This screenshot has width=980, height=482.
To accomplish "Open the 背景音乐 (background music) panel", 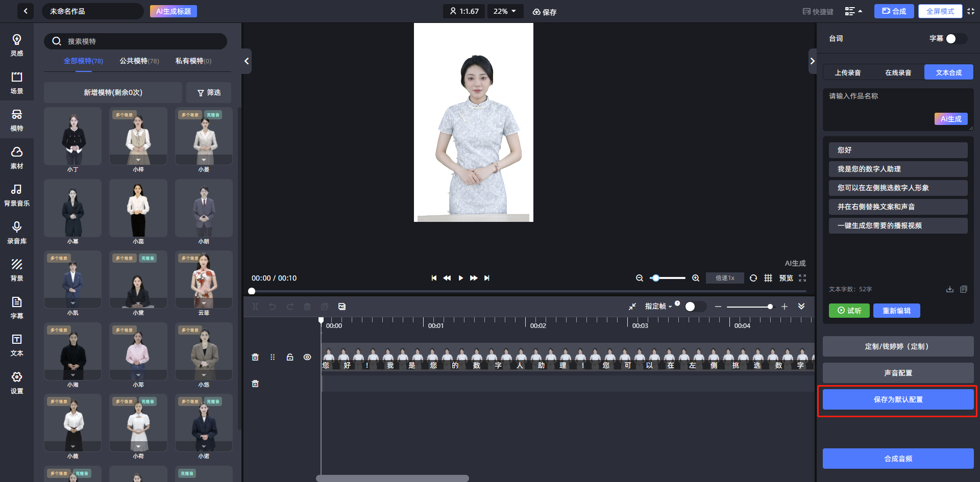I will tap(17, 195).
